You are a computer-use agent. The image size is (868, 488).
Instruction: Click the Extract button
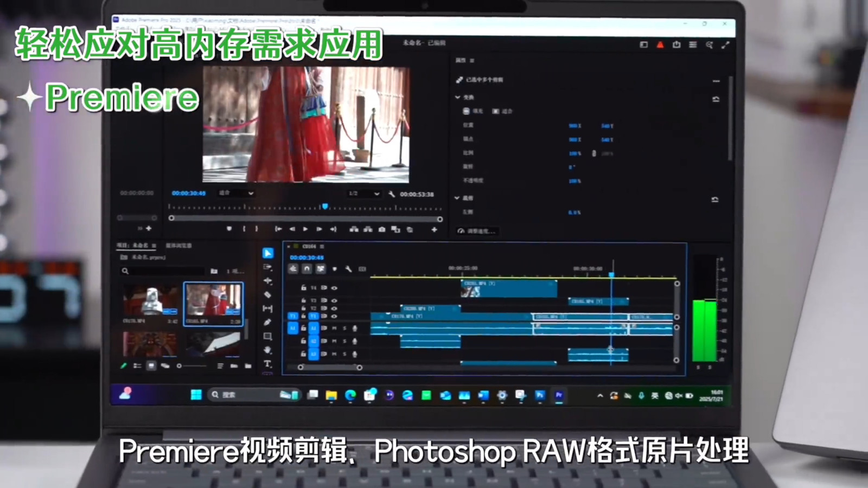(368, 229)
